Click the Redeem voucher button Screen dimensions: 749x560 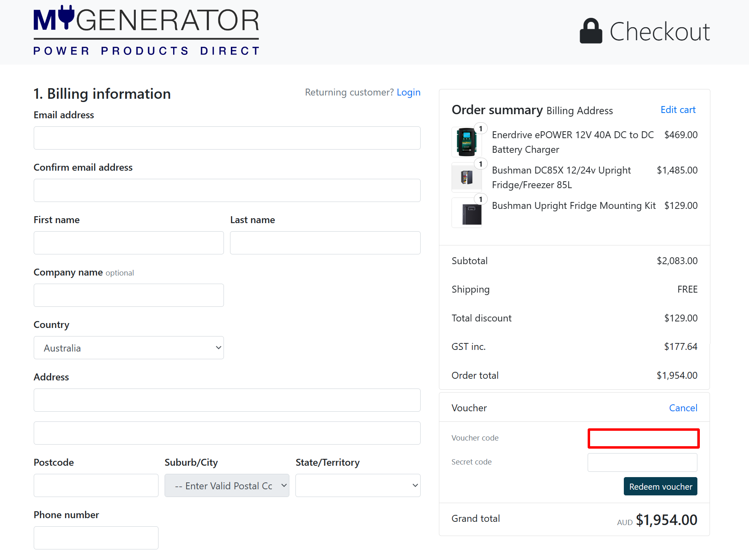tap(660, 486)
